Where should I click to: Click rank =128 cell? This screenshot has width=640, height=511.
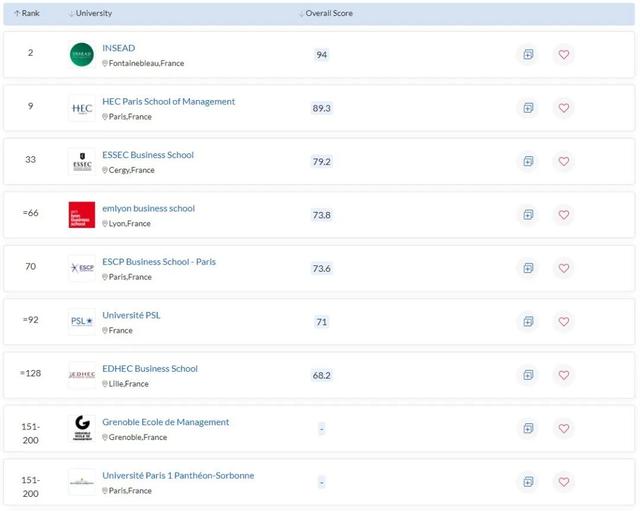(31, 373)
